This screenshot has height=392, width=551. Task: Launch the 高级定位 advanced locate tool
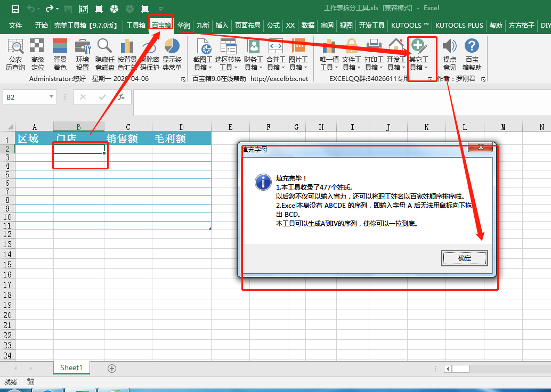37,55
